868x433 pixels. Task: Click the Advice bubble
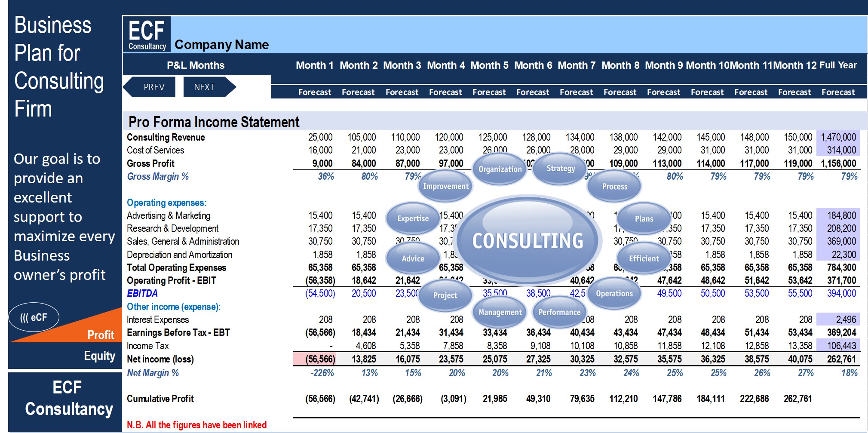point(413,258)
